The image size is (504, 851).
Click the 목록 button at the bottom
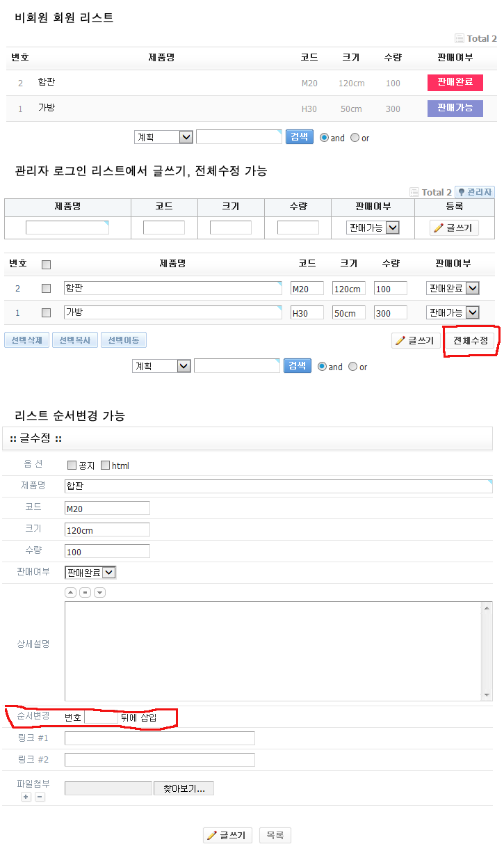pos(275,836)
